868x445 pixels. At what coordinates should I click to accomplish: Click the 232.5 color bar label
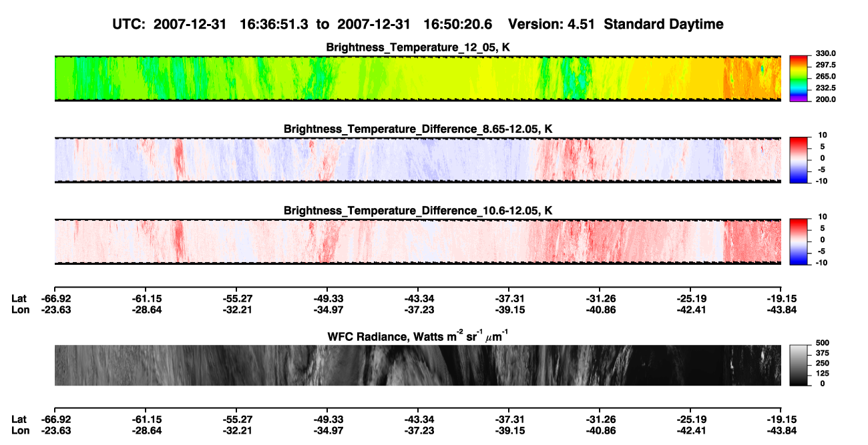[825, 88]
